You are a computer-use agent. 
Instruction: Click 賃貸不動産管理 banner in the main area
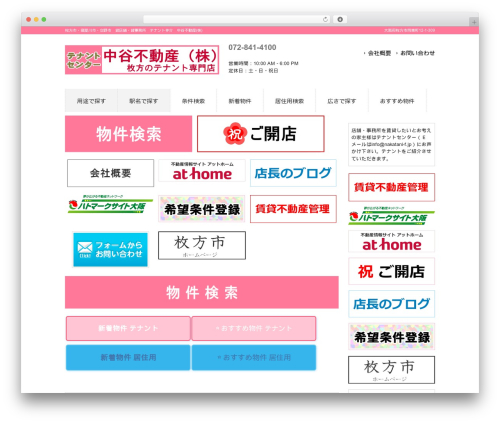coord(293,209)
